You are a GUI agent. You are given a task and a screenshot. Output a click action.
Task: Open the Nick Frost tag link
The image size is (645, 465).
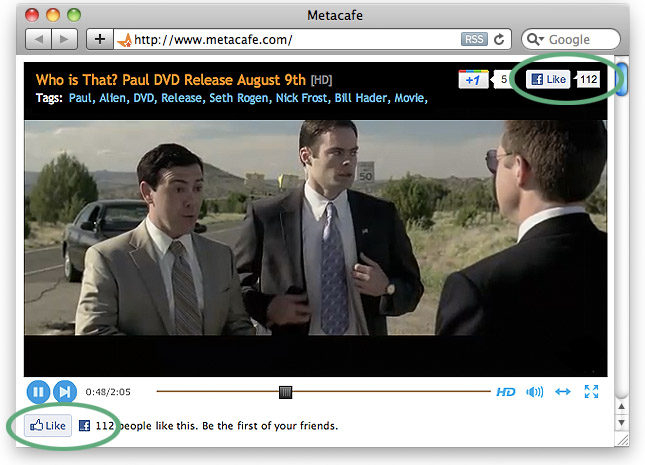tap(303, 98)
